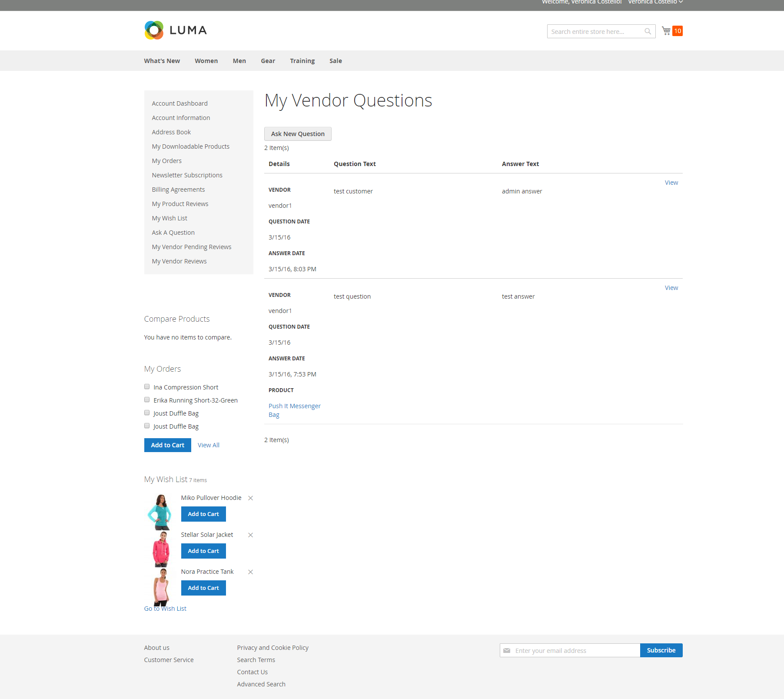Viewport: 784px width, 699px height.
Task: Open My Wish List in sidebar
Action: pos(170,218)
